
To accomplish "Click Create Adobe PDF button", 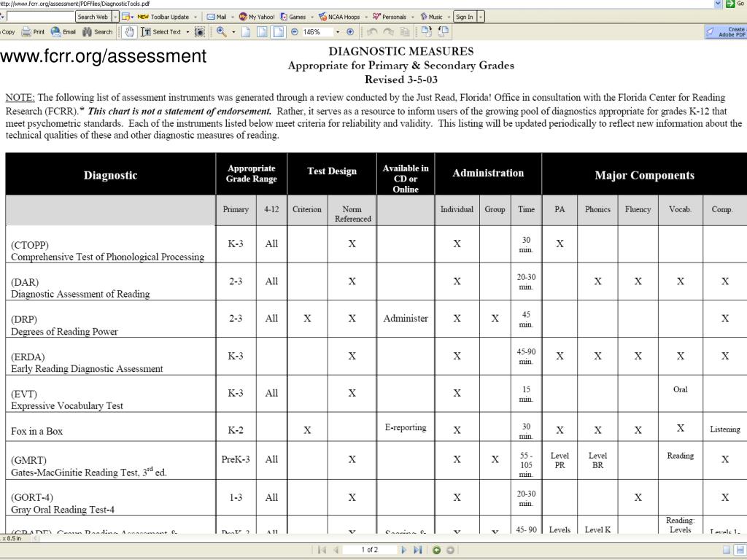I will [x=726, y=32].
